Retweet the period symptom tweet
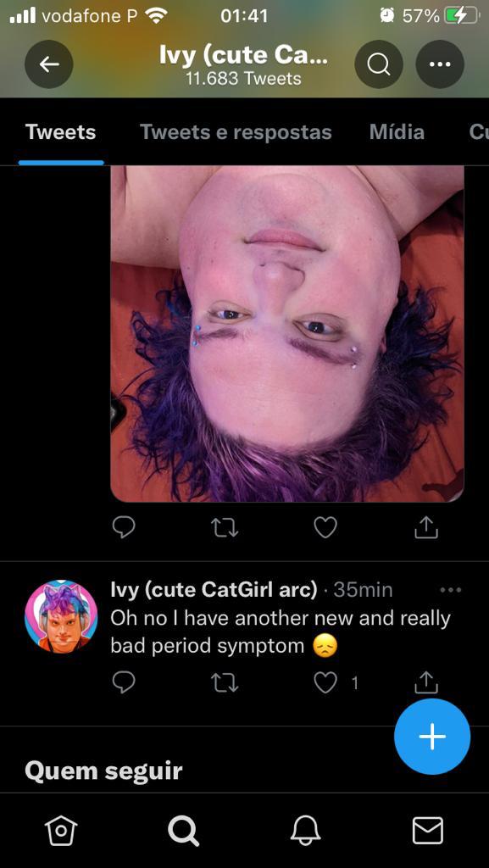This screenshot has height=868, width=489. pos(225,682)
